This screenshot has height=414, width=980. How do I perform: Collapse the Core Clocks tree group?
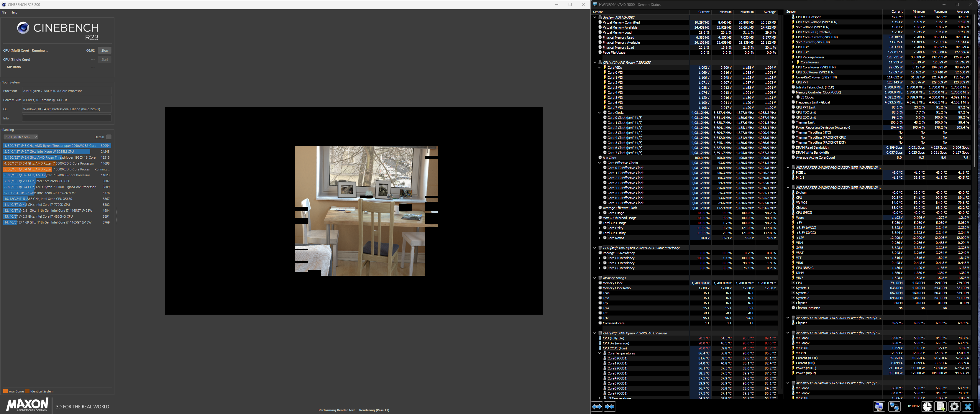[x=600, y=113]
